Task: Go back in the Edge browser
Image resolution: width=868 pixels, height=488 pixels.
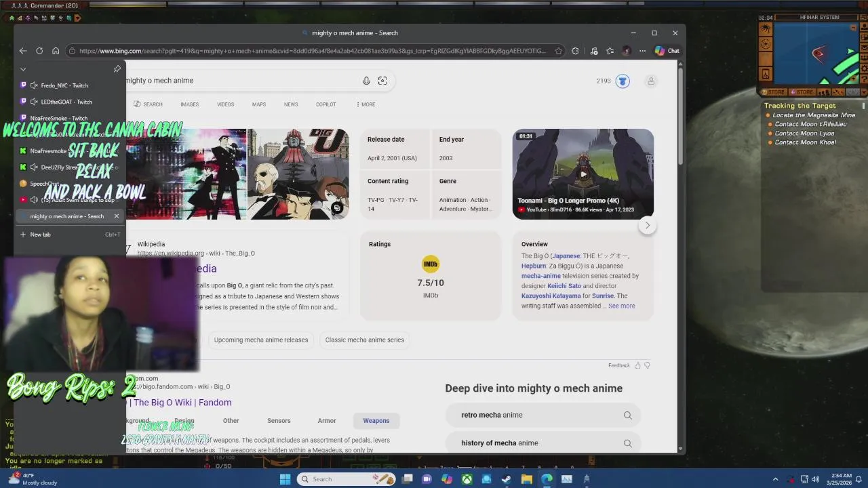Action: point(23,51)
